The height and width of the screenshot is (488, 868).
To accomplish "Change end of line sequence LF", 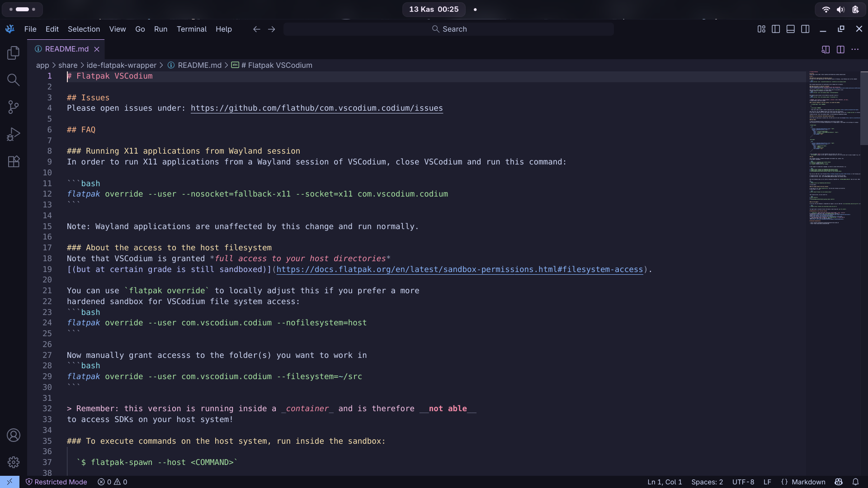I will click(767, 482).
